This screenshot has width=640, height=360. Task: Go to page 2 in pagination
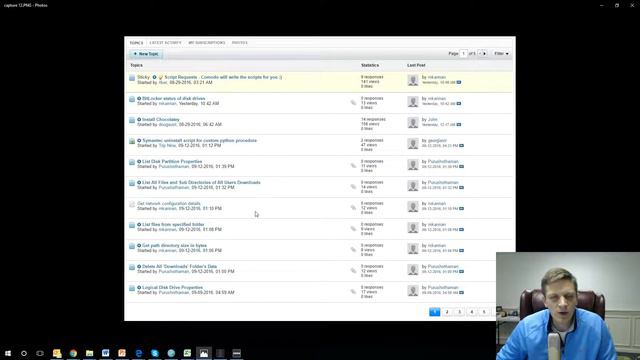coord(447,312)
